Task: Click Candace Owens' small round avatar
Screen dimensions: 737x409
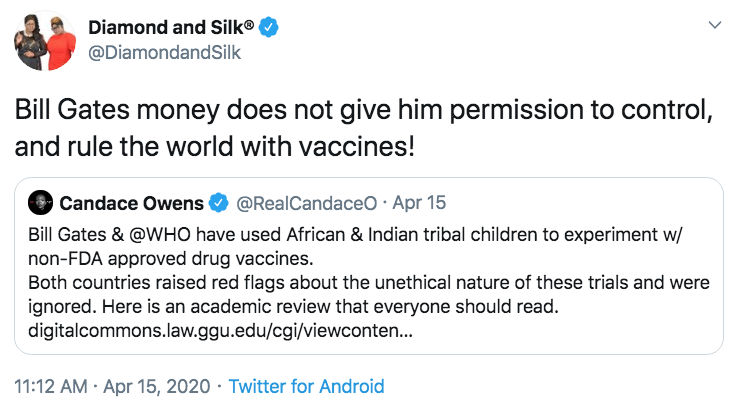Action: pyautogui.click(x=40, y=203)
